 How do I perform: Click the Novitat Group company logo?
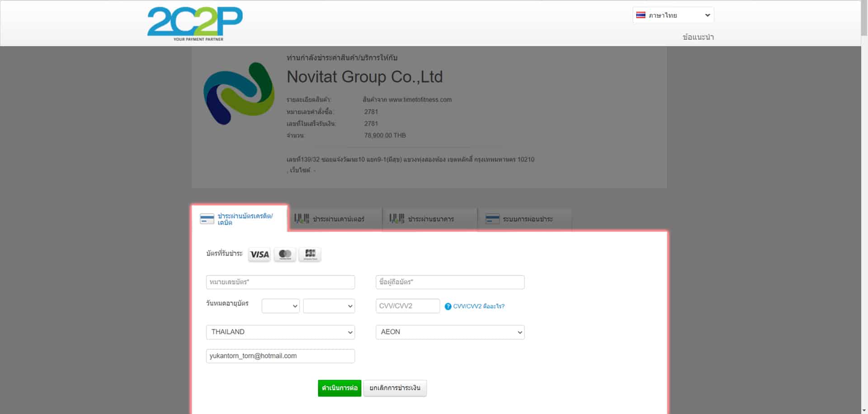point(239,93)
